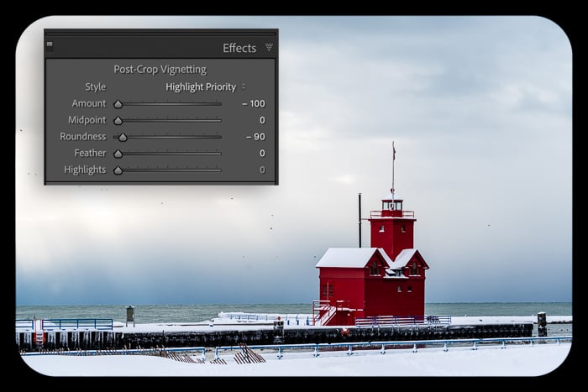Screen dimensions: 588x392
Task: Select the Amount value field showing -100
Action: pos(253,103)
